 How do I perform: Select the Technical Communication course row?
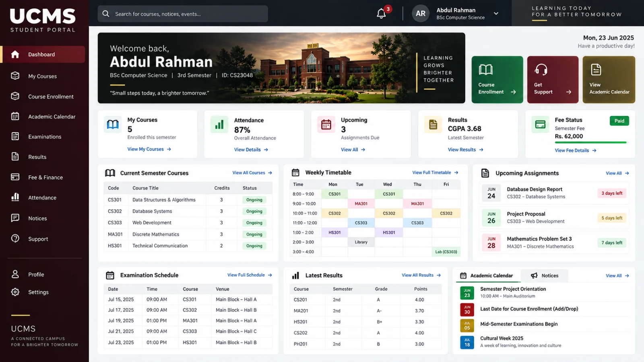click(188, 246)
